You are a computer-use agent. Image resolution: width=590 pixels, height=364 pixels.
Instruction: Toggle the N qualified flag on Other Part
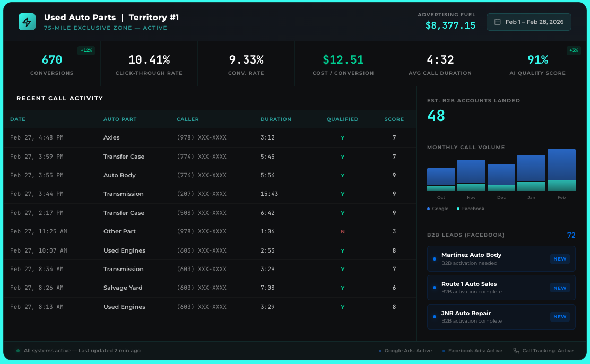[x=343, y=231]
